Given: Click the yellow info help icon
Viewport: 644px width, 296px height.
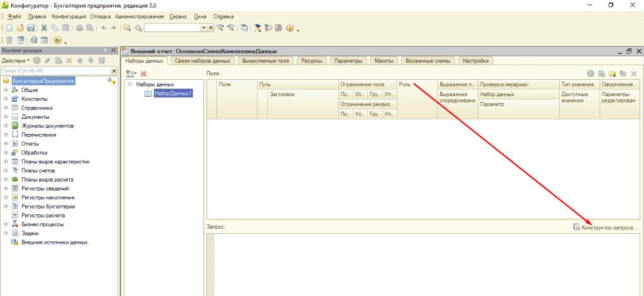Looking at the screenshot, I should [x=290, y=28].
